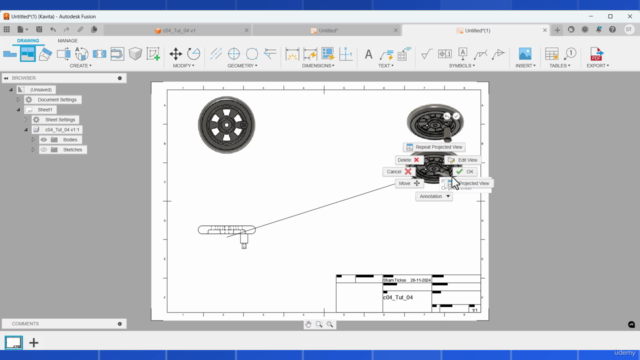Open the GEOMETRY dropdown menu
Image resolution: width=640 pixels, height=360 pixels.
pyautogui.click(x=242, y=66)
